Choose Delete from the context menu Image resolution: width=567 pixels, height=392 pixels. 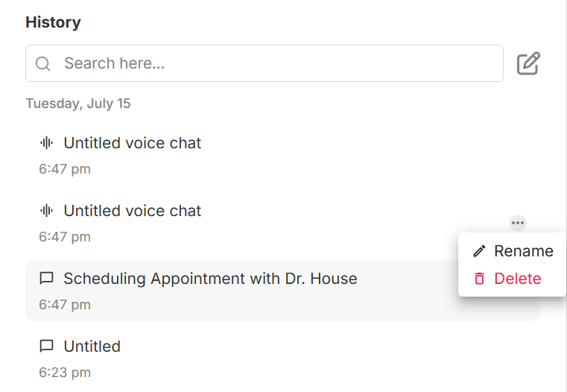[517, 279]
